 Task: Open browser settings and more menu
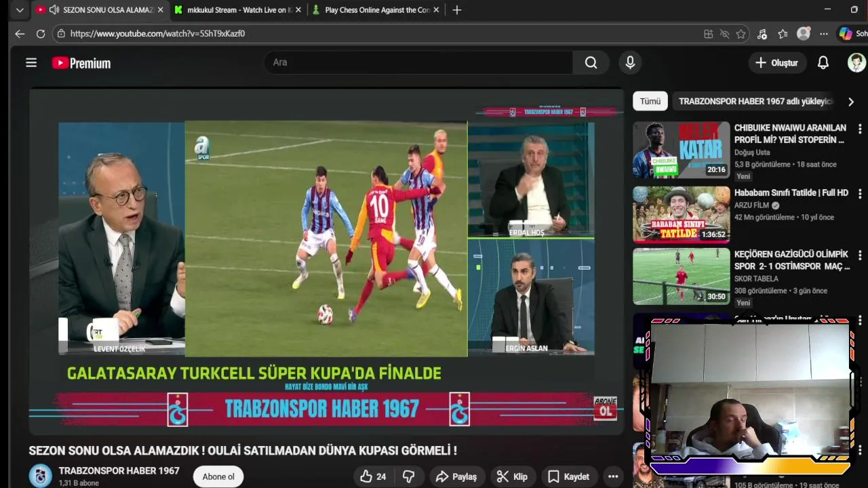[823, 34]
